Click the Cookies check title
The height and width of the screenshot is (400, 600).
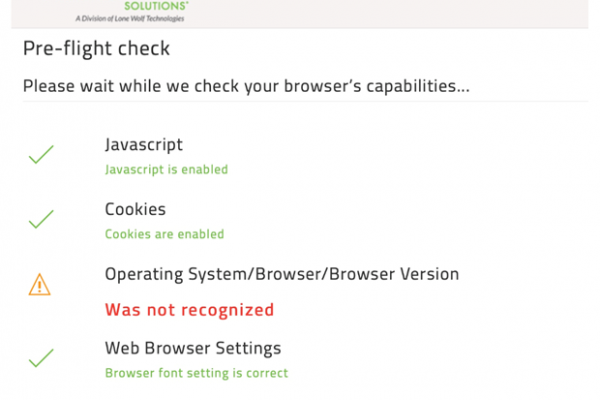point(135,209)
